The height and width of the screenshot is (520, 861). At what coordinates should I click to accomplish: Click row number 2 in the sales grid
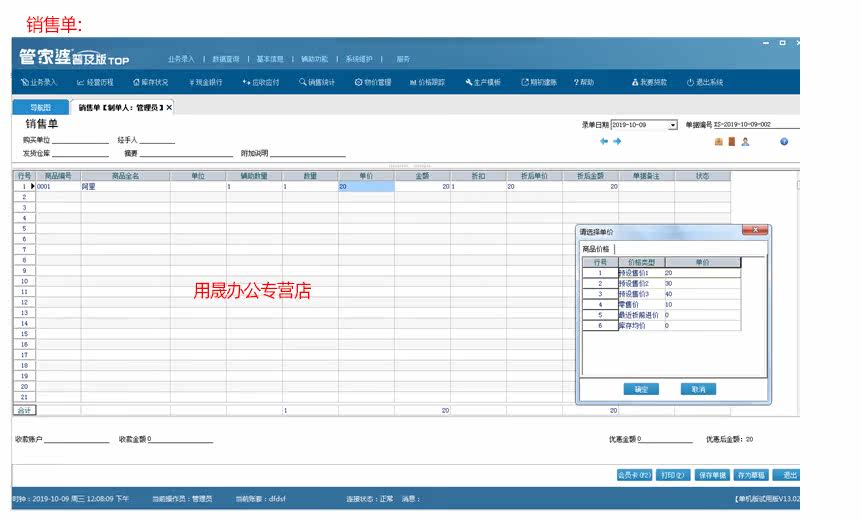point(24,197)
